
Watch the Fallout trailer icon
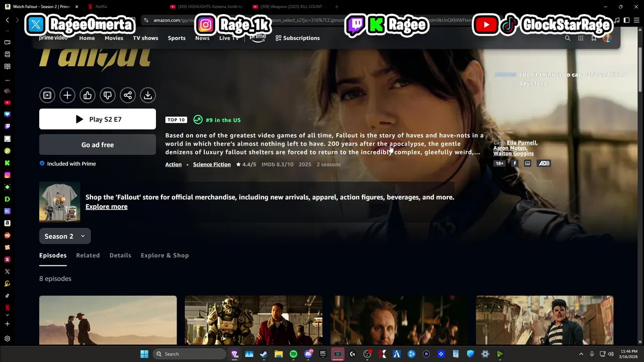tap(47, 95)
